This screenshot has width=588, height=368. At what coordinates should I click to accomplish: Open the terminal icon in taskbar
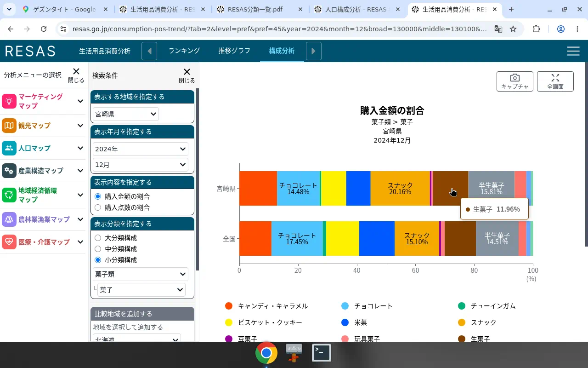pos(322,353)
